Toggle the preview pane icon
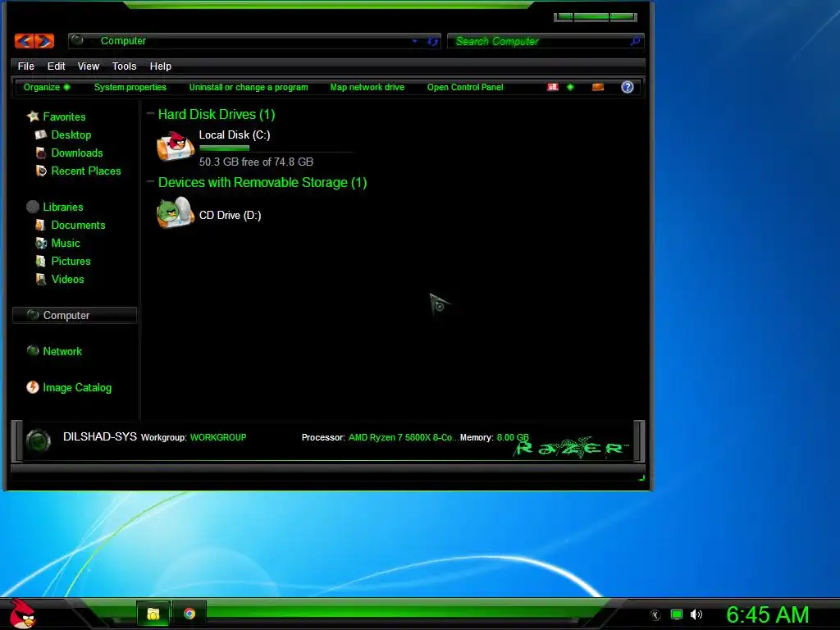 pos(598,87)
